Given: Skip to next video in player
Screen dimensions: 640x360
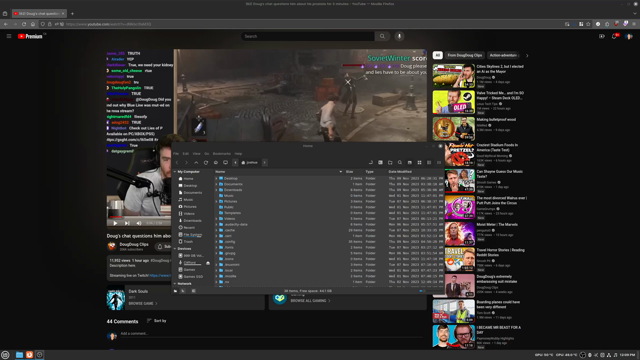Looking at the screenshot, I should coord(127,223).
